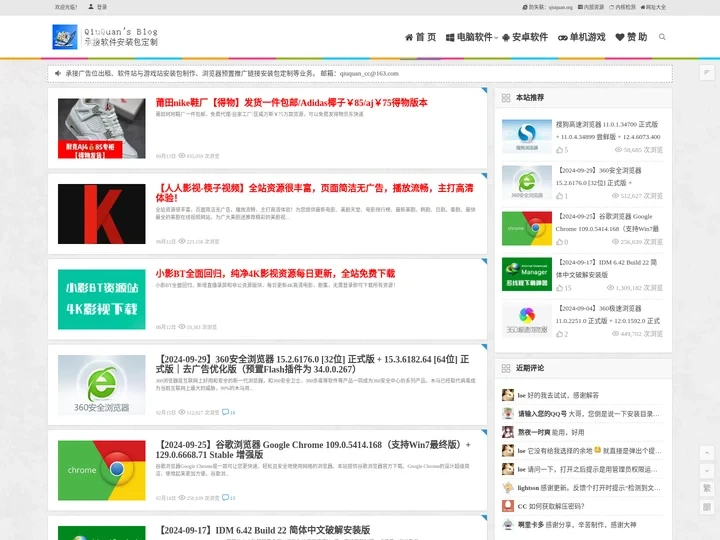Open sidebar link 搜狗高速浏览器 11.0.1.34700
The width and height of the screenshot is (720, 540).
point(608,130)
